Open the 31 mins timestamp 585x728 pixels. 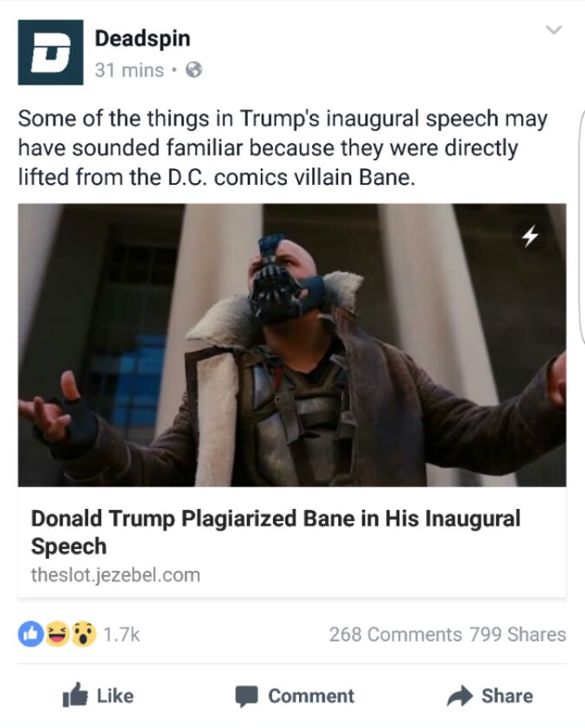(130, 70)
